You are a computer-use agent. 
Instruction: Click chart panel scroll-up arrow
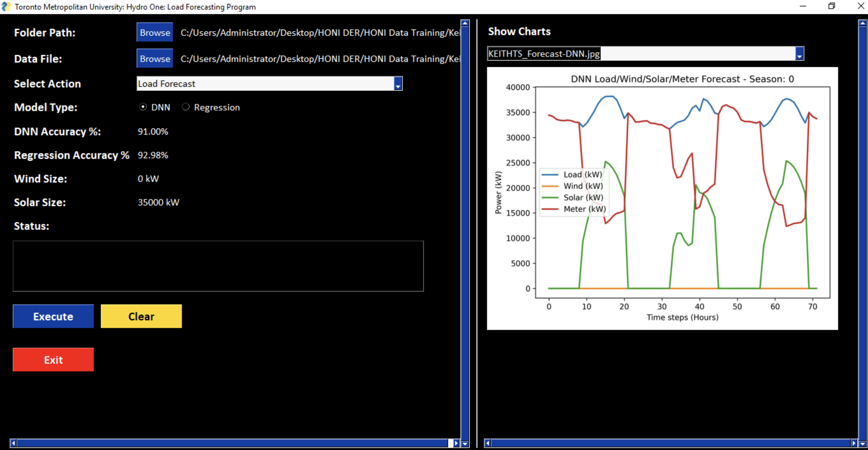[x=862, y=23]
